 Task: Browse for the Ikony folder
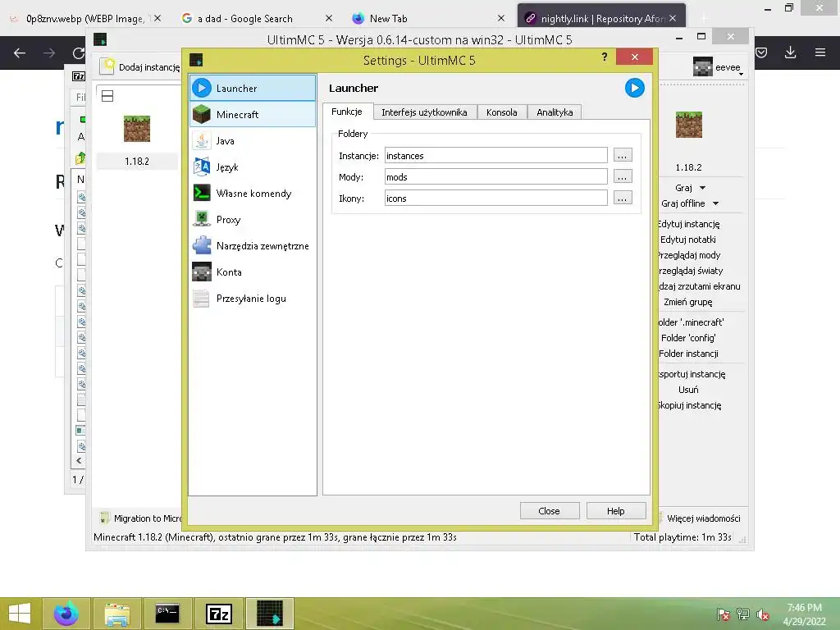623,199
